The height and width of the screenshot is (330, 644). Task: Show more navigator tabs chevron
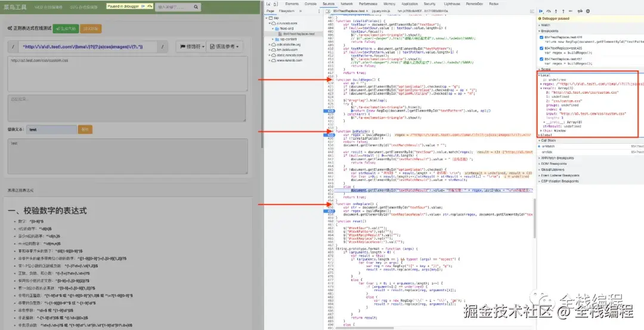pos(301,11)
